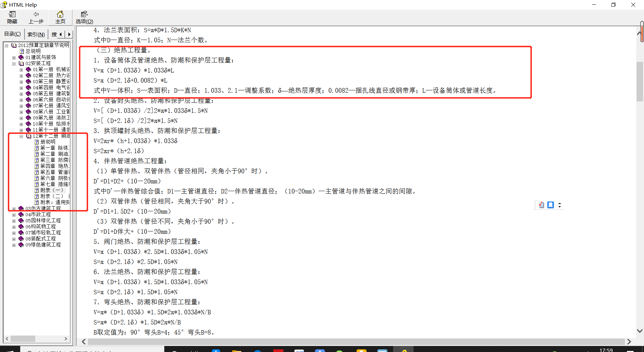
Task: Expand the 01建筑与装饰 node
Action: [x=14, y=57]
